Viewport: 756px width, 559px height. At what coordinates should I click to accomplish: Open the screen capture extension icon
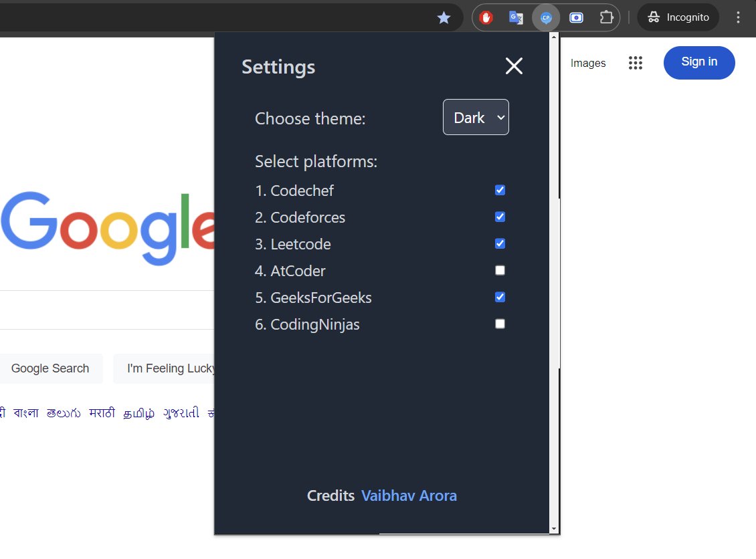coord(576,18)
